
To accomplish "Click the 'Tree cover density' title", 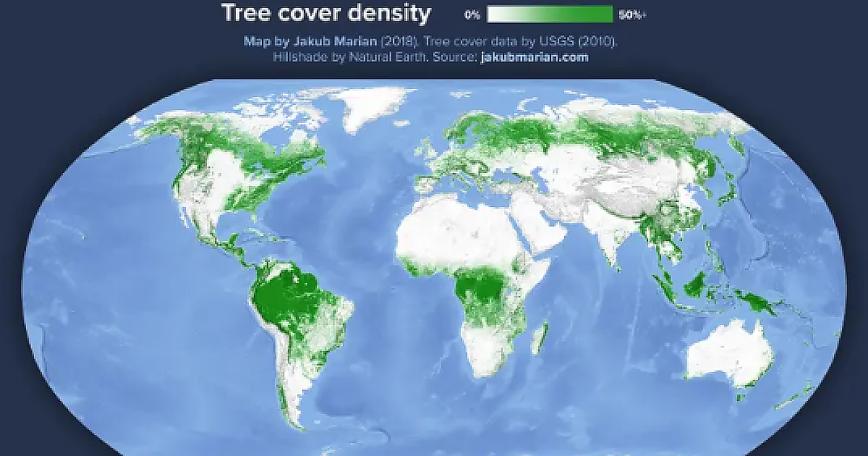I will pos(325,13).
